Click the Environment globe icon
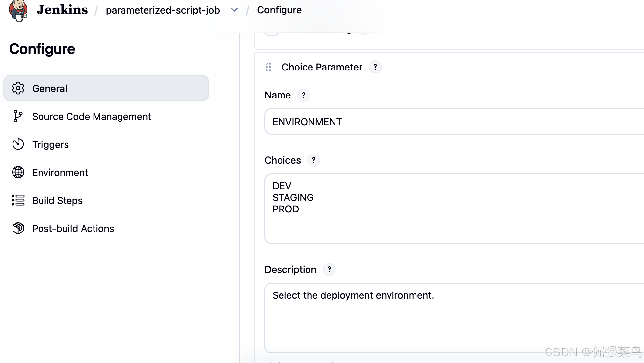This screenshot has height=363, width=644. point(18,172)
